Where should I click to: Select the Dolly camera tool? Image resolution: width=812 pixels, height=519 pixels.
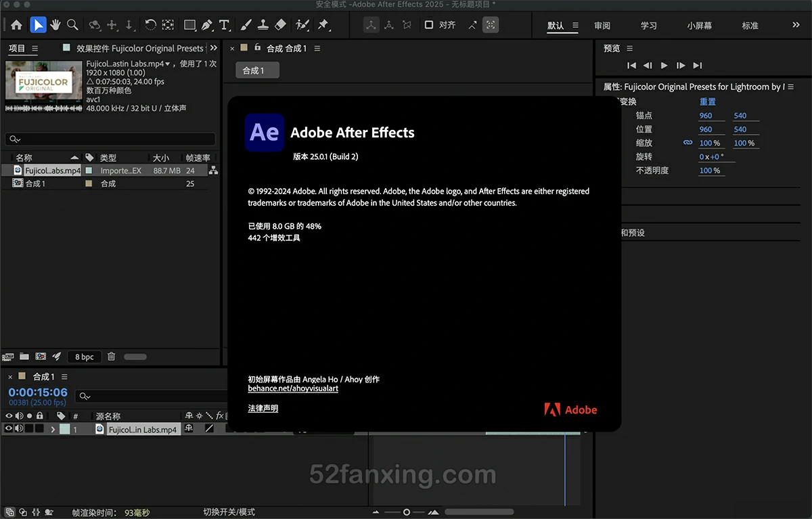129,25
